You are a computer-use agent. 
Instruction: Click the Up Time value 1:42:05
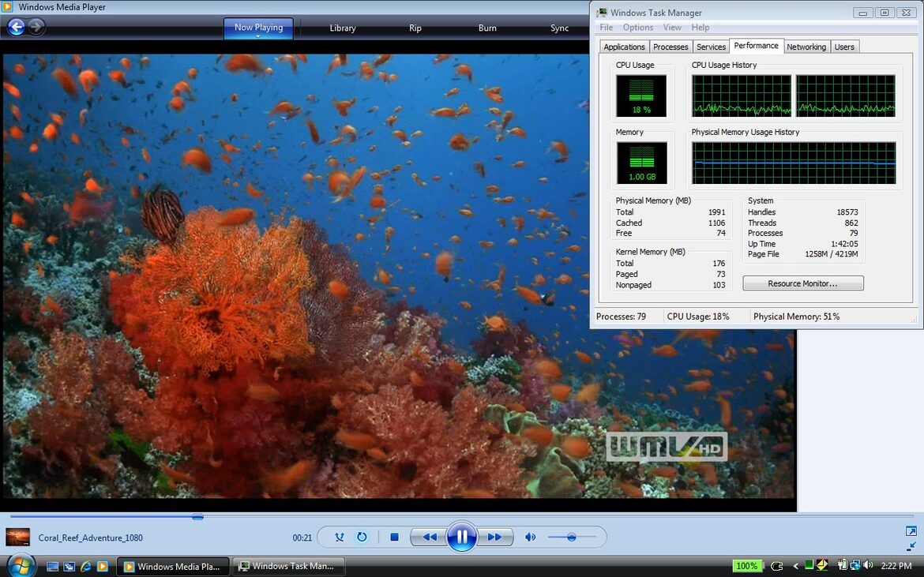tap(844, 244)
